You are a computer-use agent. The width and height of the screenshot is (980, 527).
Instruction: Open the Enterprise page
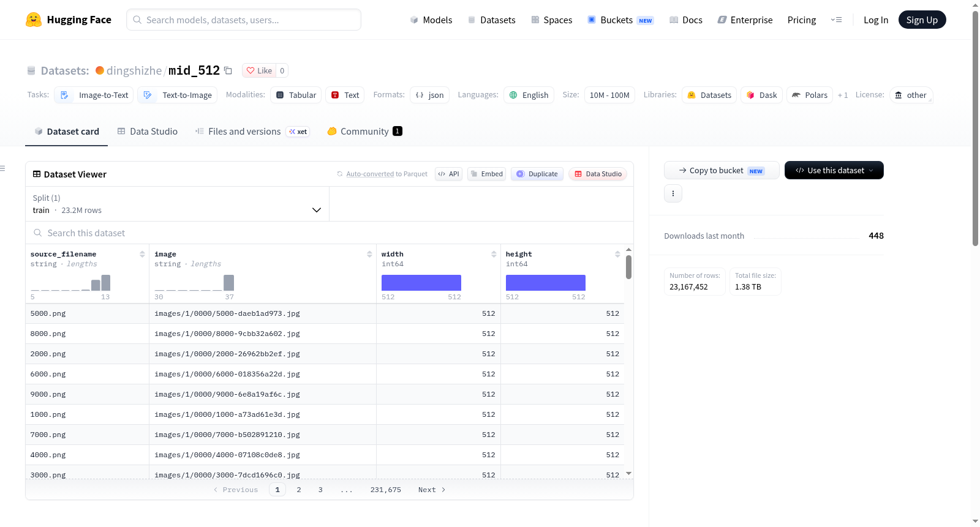[x=745, y=20]
